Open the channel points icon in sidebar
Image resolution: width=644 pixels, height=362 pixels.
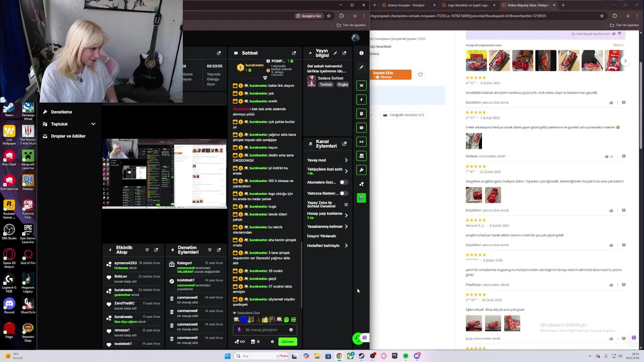coord(361,184)
